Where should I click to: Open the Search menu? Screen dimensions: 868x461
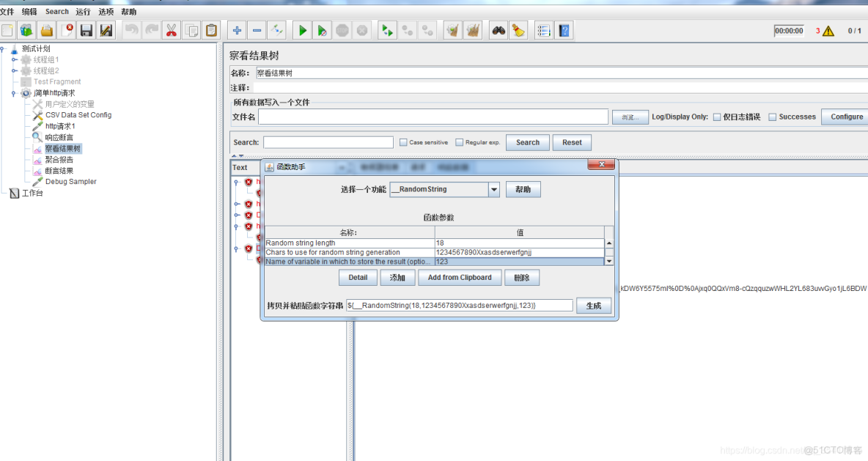[56, 11]
